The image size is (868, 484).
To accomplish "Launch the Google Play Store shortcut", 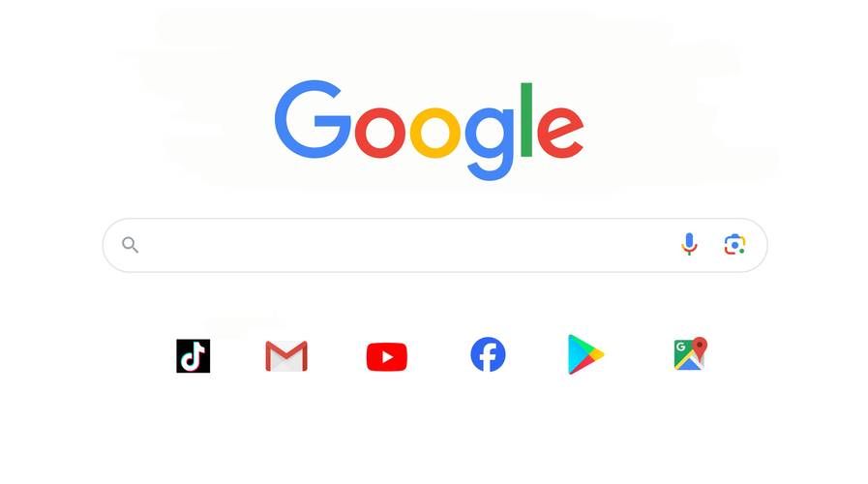I will click(585, 354).
